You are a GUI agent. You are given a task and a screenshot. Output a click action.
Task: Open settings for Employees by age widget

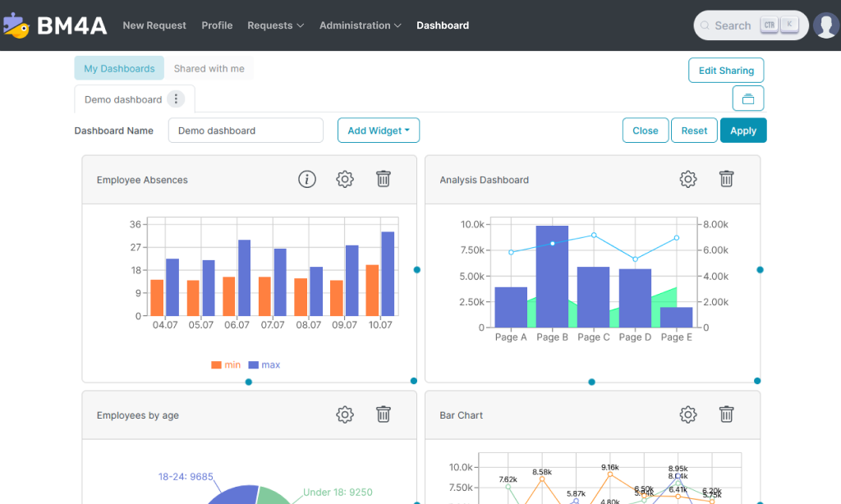[345, 415]
